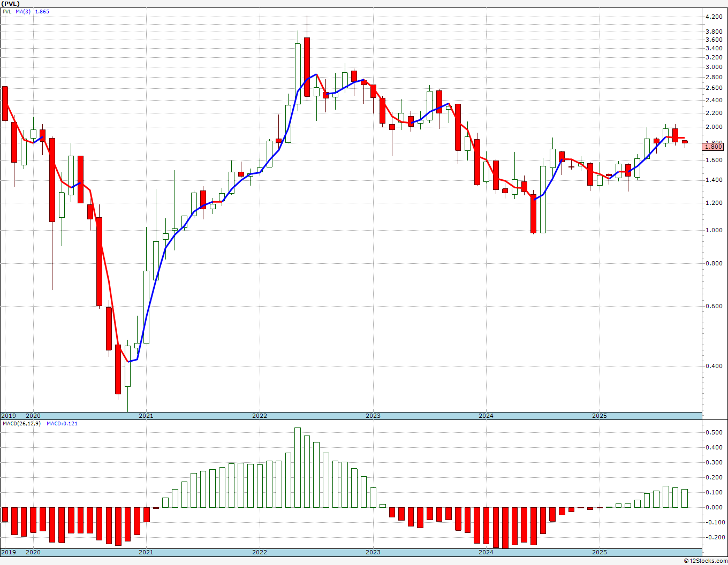Click the red candle with wick reaching 4.200

coord(307,67)
